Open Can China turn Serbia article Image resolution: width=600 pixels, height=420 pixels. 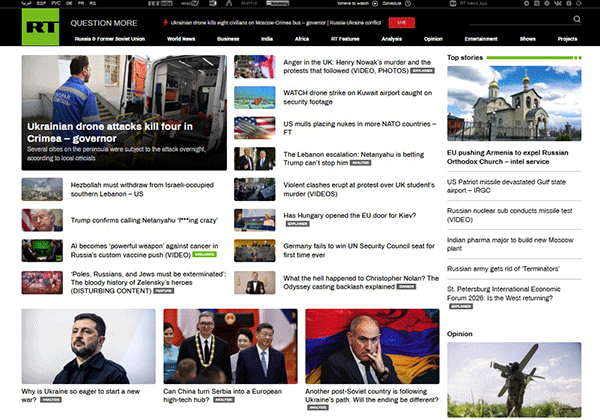222,396
